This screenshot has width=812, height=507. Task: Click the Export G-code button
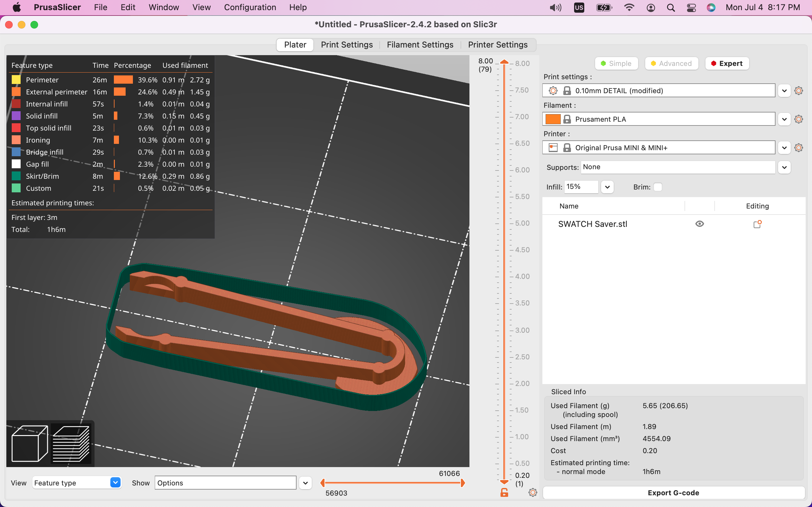pos(673,492)
